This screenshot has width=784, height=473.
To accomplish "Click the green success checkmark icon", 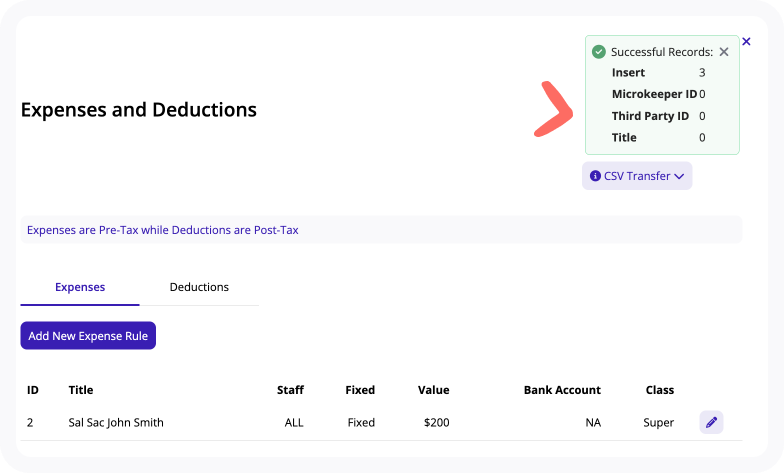I will pos(598,52).
